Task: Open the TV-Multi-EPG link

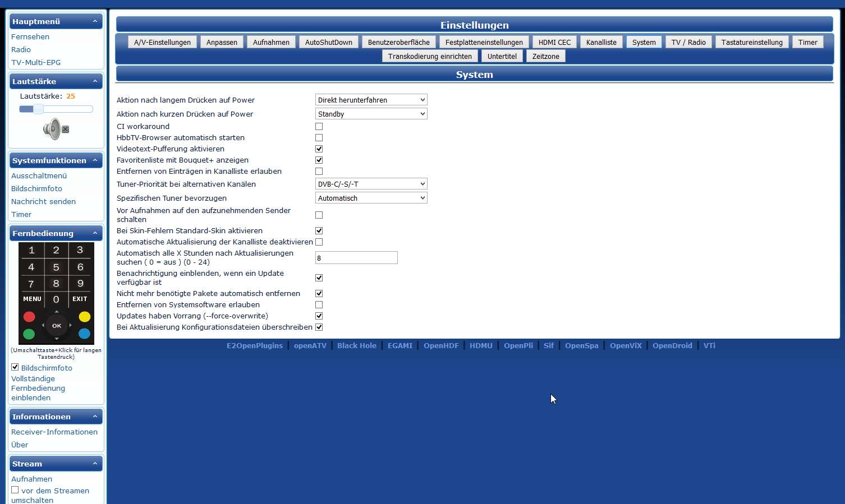Action: (x=36, y=62)
